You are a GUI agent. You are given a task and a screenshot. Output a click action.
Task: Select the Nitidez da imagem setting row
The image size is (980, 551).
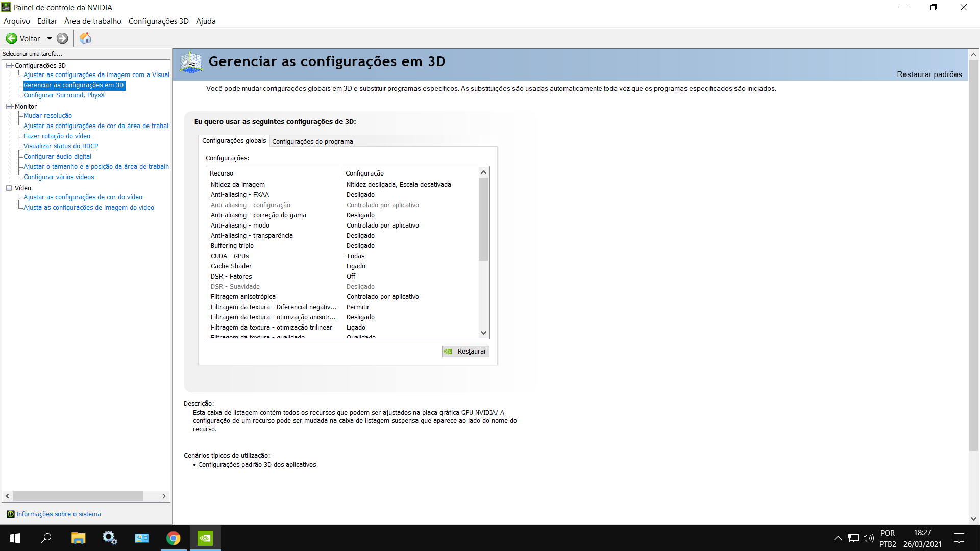pos(342,185)
